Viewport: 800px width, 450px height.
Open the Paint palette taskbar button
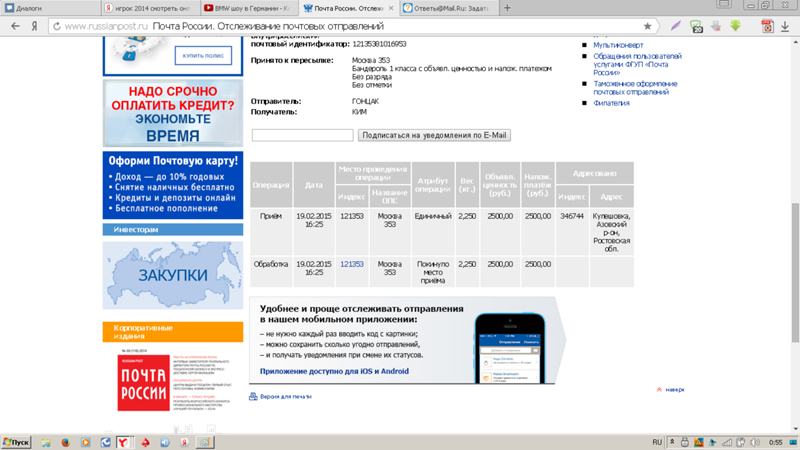(205, 442)
